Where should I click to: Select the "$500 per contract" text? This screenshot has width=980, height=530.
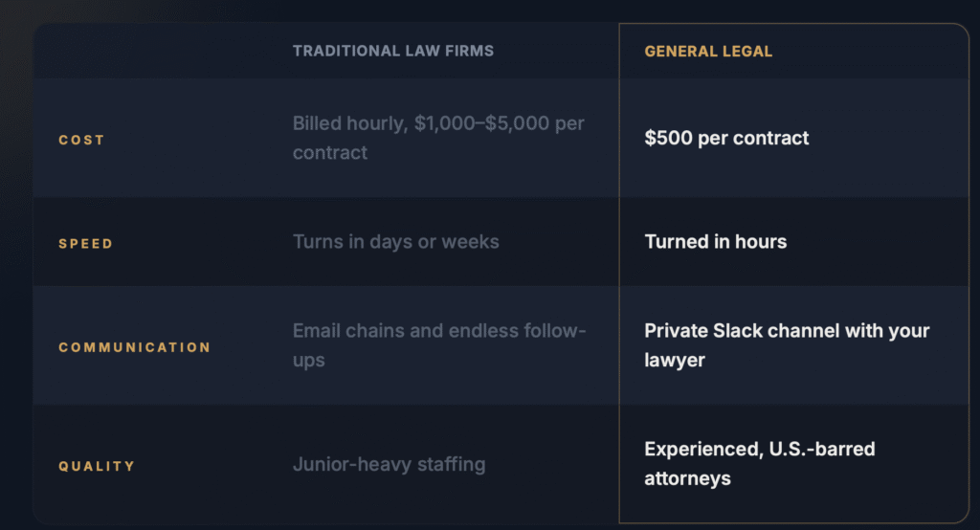click(x=726, y=138)
